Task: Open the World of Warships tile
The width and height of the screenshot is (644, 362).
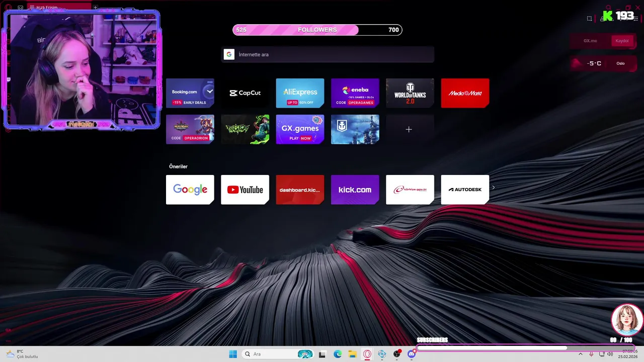Action: pos(355,129)
